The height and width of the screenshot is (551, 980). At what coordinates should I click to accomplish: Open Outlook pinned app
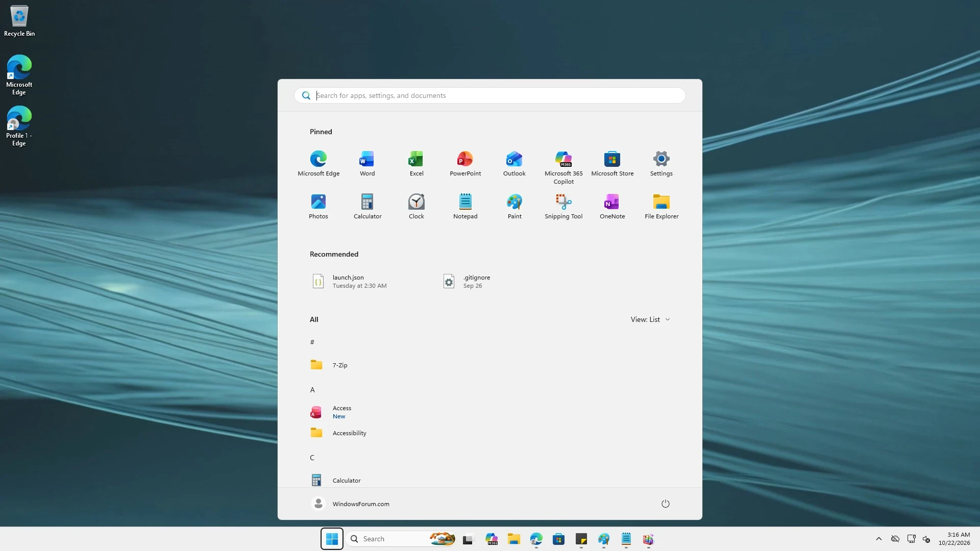[514, 164]
